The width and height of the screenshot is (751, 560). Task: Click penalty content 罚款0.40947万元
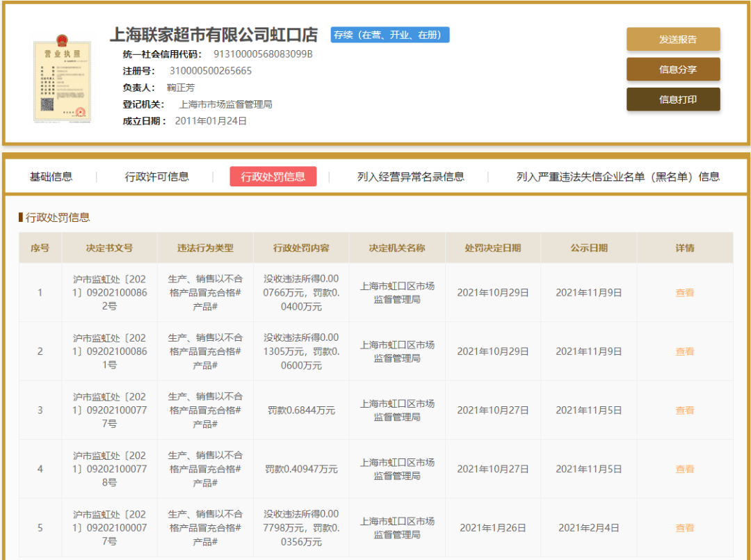pyautogui.click(x=301, y=470)
